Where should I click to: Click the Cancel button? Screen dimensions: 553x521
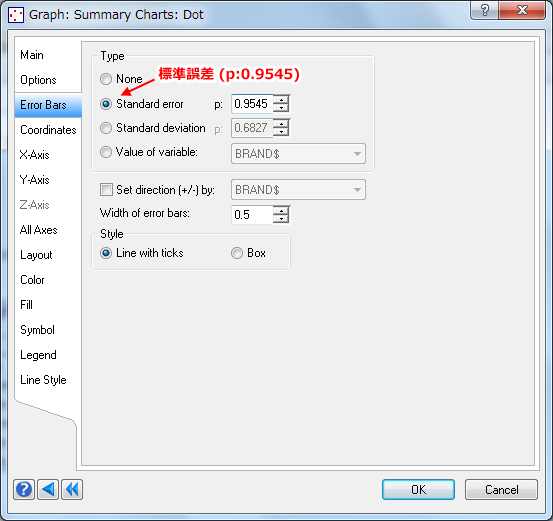502,490
